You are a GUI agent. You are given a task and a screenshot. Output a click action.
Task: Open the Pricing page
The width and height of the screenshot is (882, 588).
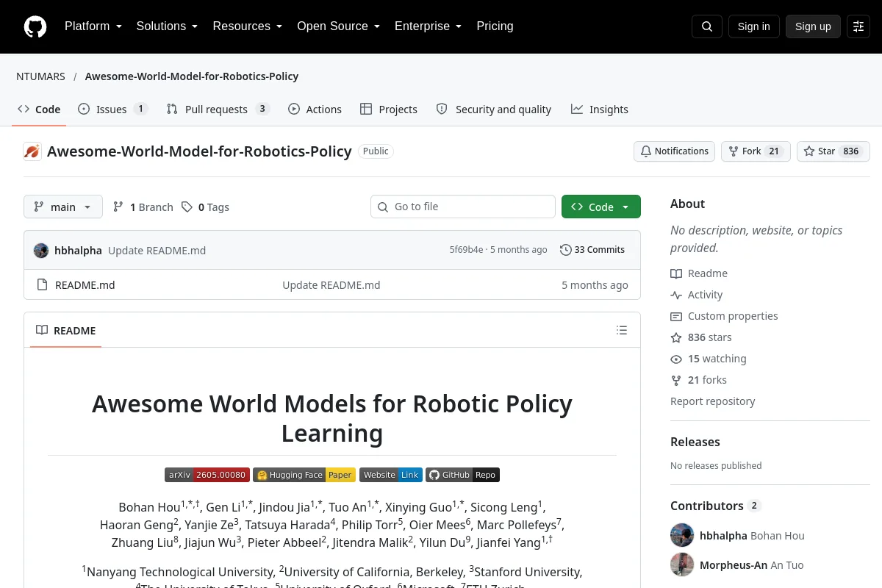[495, 26]
